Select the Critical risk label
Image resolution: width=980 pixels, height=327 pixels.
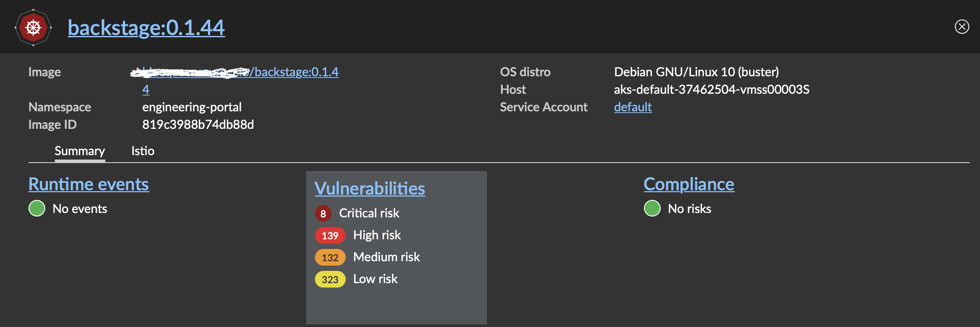click(369, 213)
